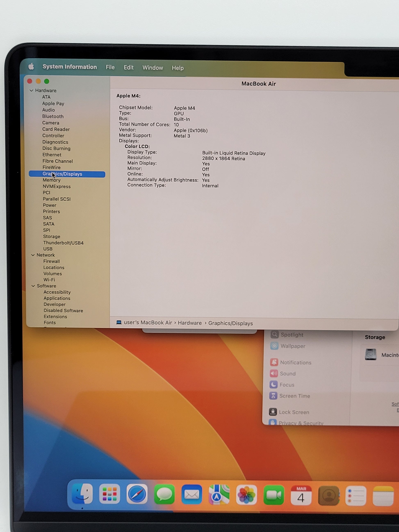Select Wi-Fi under Network
Image resolution: width=399 pixels, height=532 pixels.
pos(49,280)
